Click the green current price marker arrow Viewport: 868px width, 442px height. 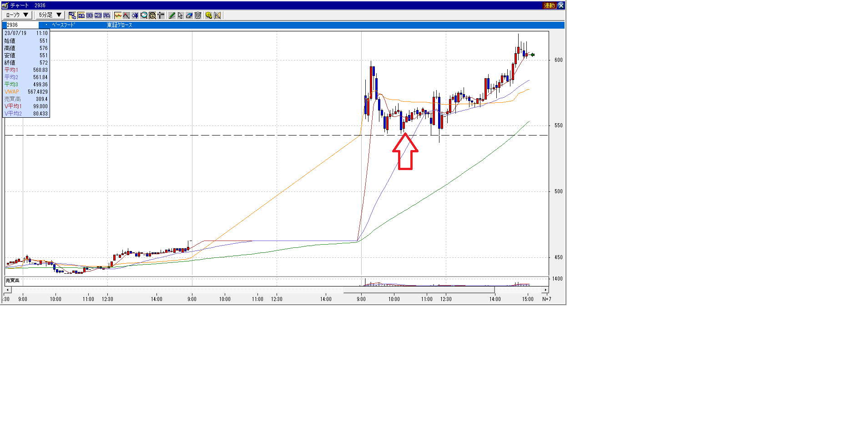533,55
